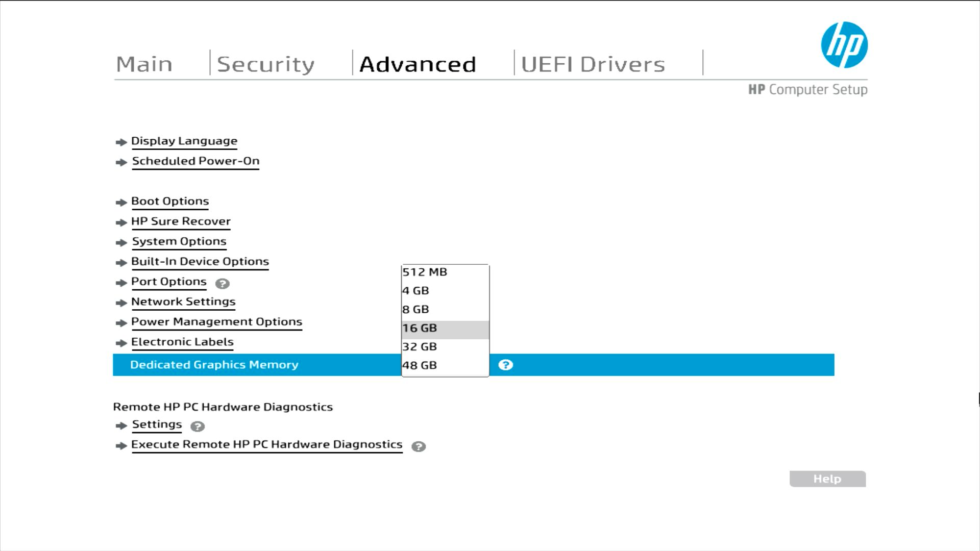The height and width of the screenshot is (551, 980).
Task: Click arrow icon beside Boot Options
Action: [x=121, y=203]
